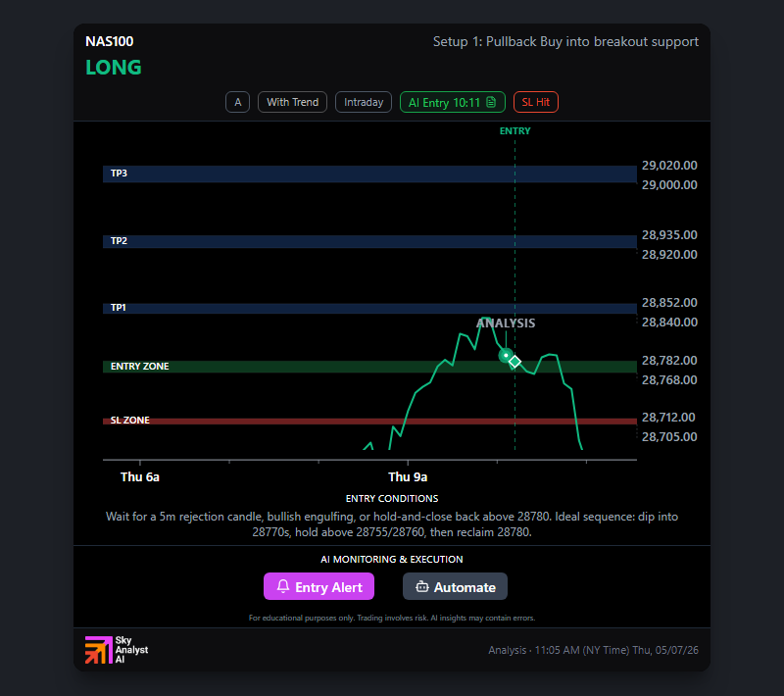This screenshot has width=784, height=696.
Task: Click the white diamond entry marker
Action: [x=514, y=362]
